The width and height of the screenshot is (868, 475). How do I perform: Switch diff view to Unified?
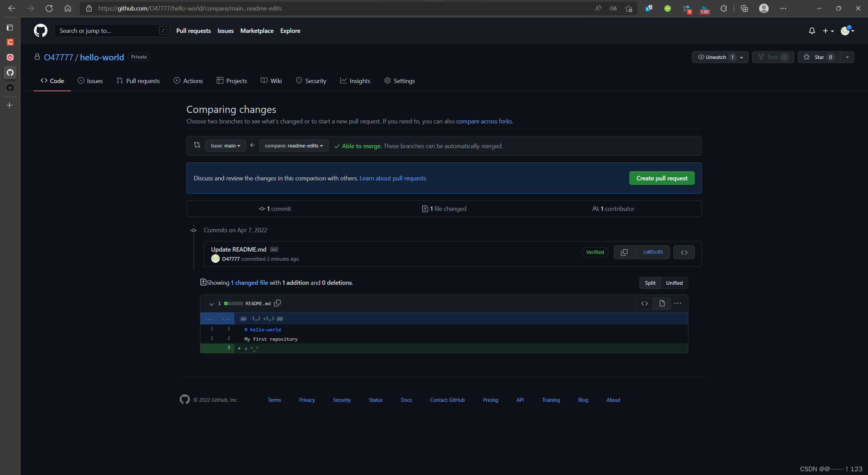[674, 283]
